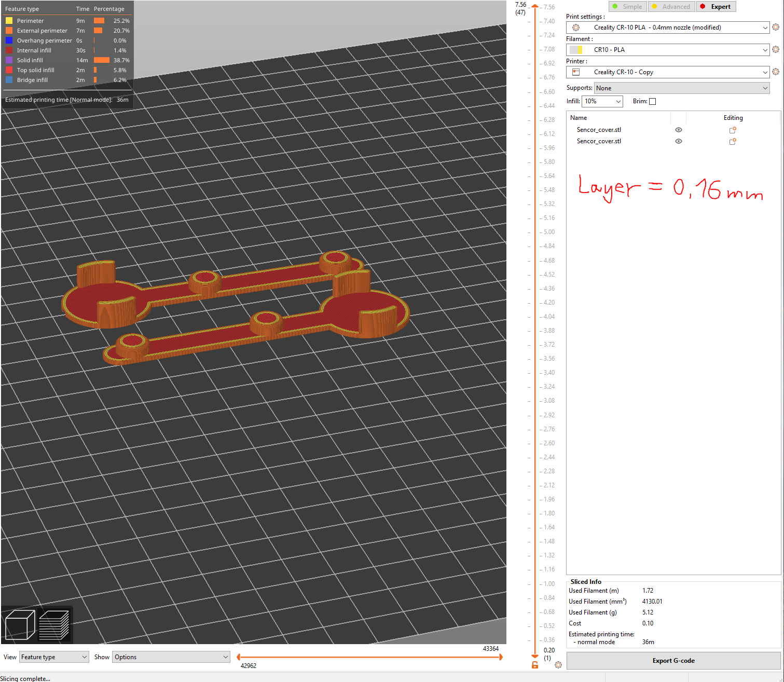Open layer slider settings cog
The image size is (784, 682).
click(x=558, y=665)
